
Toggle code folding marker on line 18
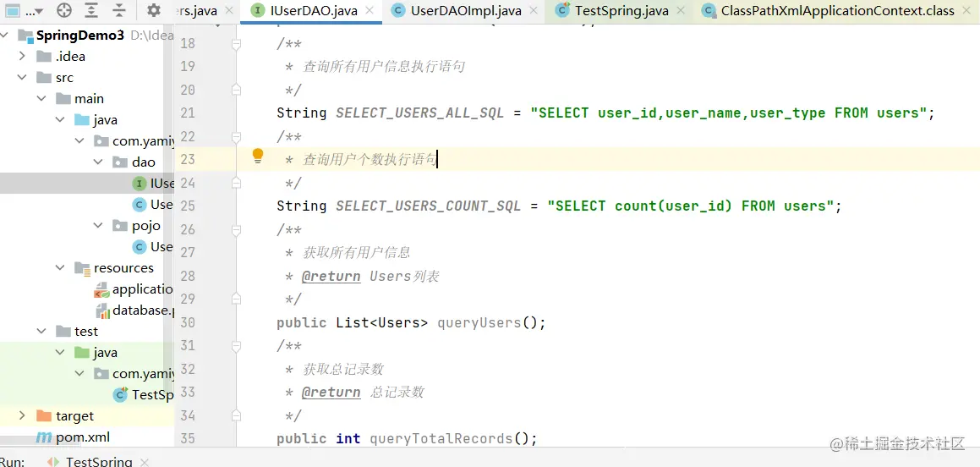pos(236,44)
